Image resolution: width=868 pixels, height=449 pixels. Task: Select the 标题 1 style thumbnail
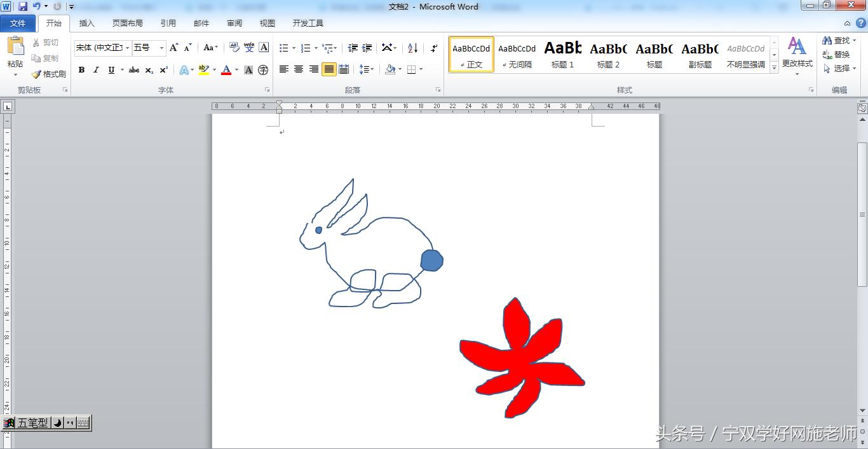(x=562, y=55)
